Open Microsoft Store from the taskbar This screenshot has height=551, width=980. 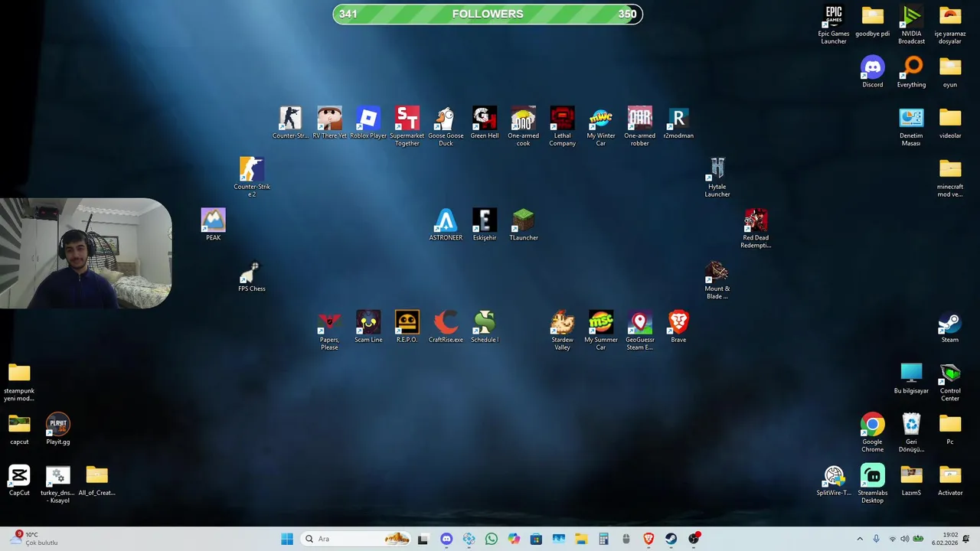pyautogui.click(x=536, y=539)
